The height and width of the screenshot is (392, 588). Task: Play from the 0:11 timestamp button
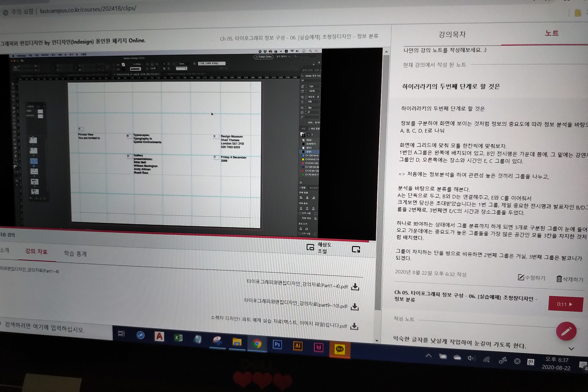(565, 304)
